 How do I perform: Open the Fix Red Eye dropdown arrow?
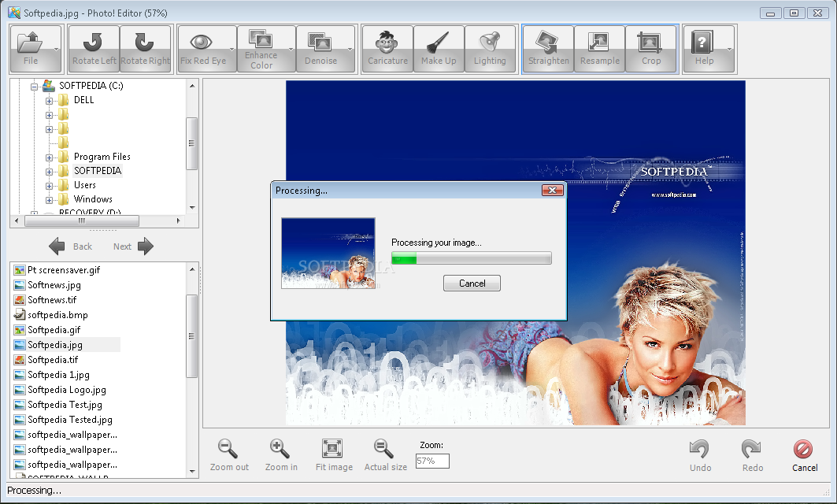(231, 50)
